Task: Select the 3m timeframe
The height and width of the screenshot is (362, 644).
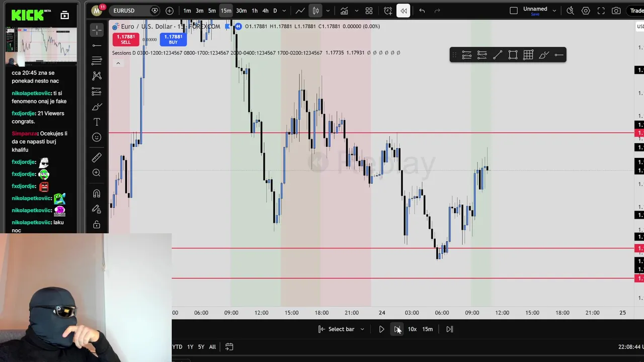Action: [199, 11]
